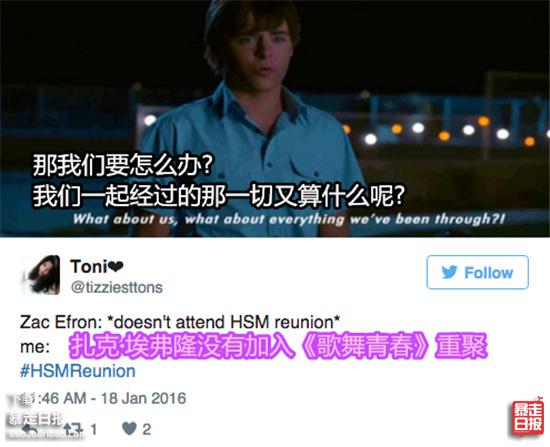Open the High School Musical movie still
Viewport: 550px width, 447px height.
(x=275, y=118)
